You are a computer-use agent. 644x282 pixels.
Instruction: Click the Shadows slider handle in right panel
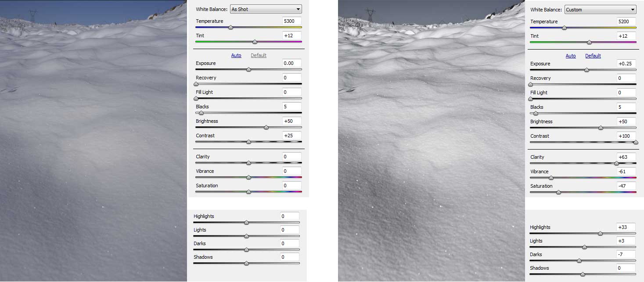(x=583, y=274)
